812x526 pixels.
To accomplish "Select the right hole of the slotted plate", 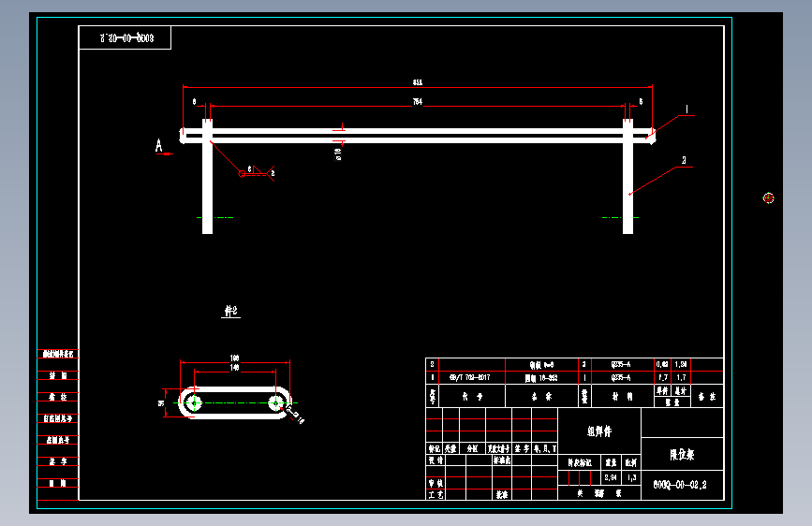I will 275,402.
